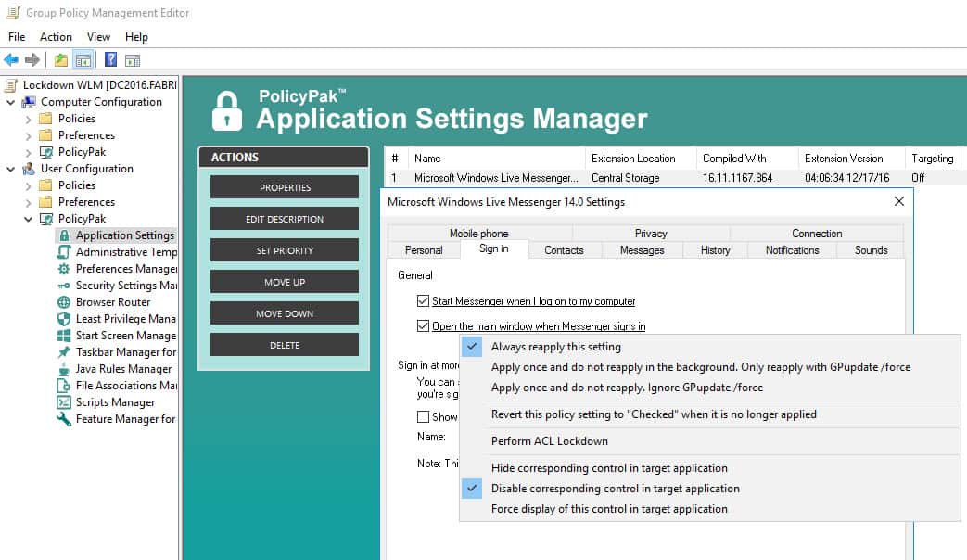967x560 pixels.
Task: Click the PolicyPak icon under User Configuration
Action: pyautogui.click(x=45, y=218)
